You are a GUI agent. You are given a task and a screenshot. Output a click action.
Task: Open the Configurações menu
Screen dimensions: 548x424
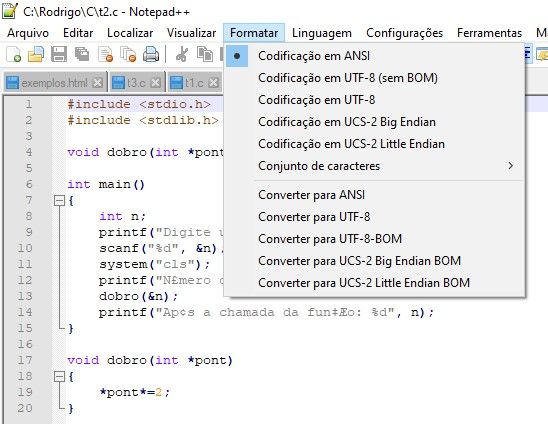point(404,33)
